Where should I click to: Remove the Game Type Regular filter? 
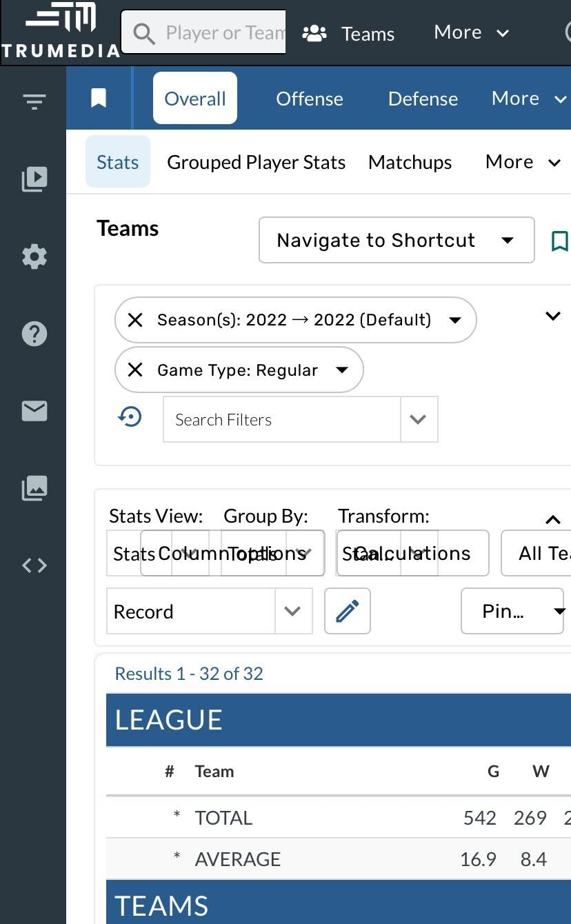click(x=135, y=370)
